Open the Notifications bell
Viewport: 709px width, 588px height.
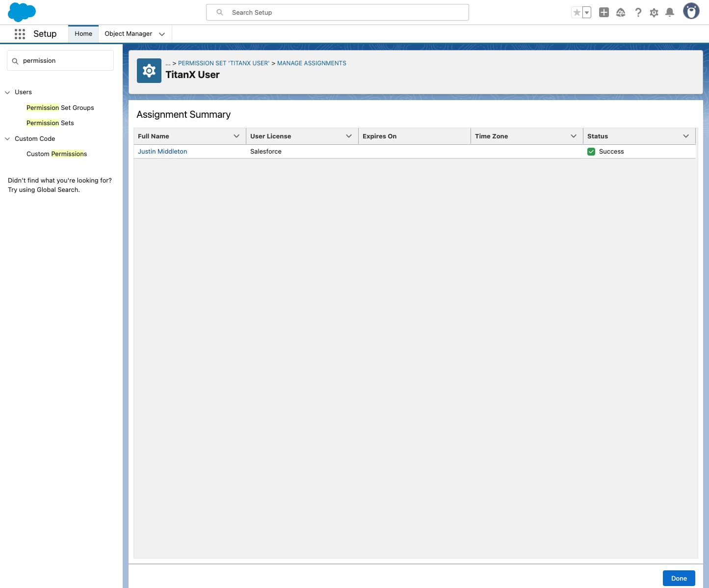pos(670,13)
